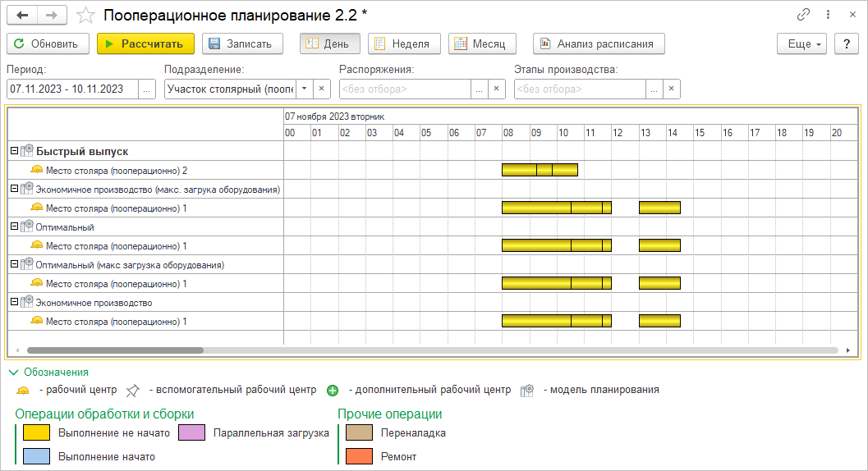Open Этапы производства selection ellipsis button
The height and width of the screenshot is (471, 868).
tap(654, 89)
